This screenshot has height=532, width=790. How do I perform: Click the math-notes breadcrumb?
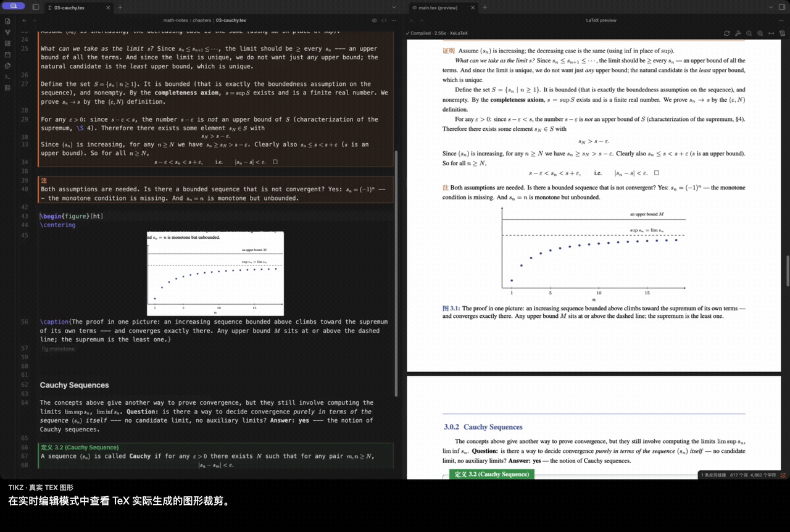175,20
